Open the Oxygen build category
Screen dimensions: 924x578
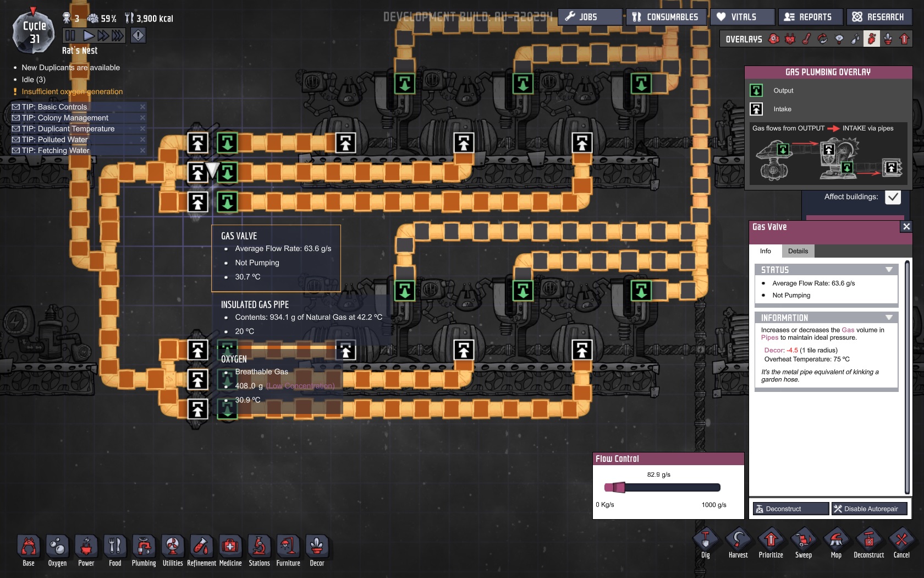click(57, 550)
